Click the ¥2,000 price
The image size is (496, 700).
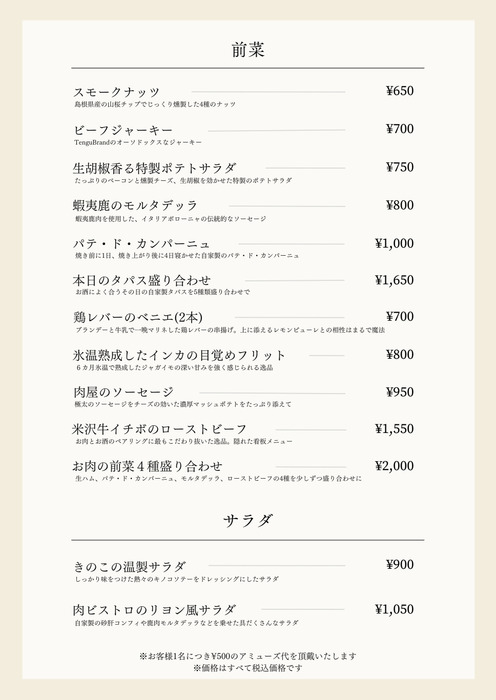(394, 466)
